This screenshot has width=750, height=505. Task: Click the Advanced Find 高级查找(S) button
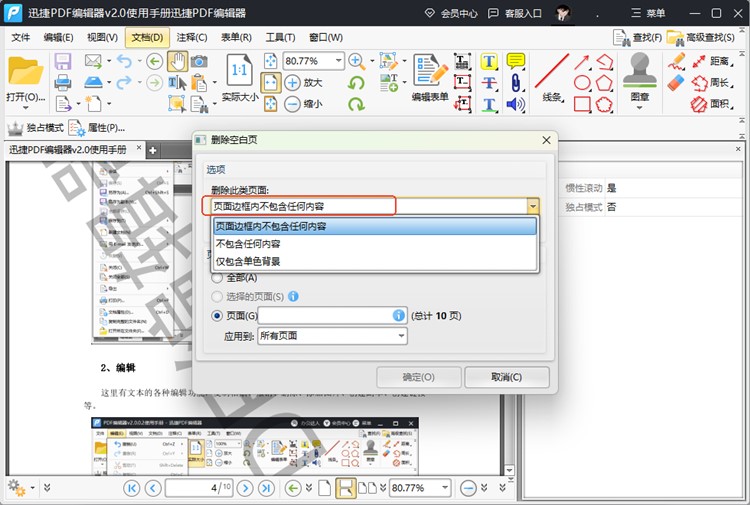pyautogui.click(x=701, y=37)
